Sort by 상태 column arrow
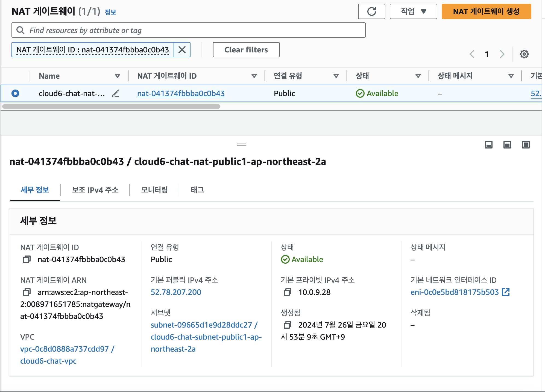 click(x=418, y=76)
